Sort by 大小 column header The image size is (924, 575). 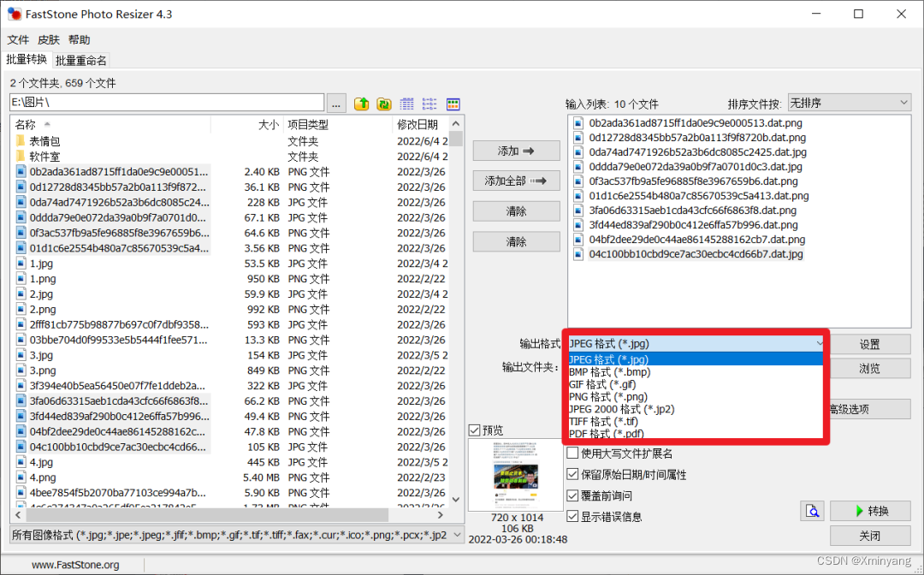(x=247, y=124)
